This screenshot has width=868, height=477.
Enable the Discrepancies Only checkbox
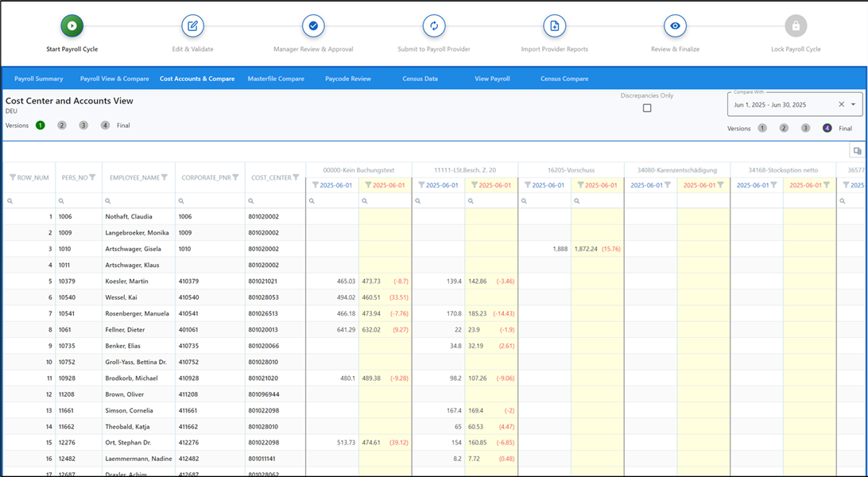[x=647, y=107]
